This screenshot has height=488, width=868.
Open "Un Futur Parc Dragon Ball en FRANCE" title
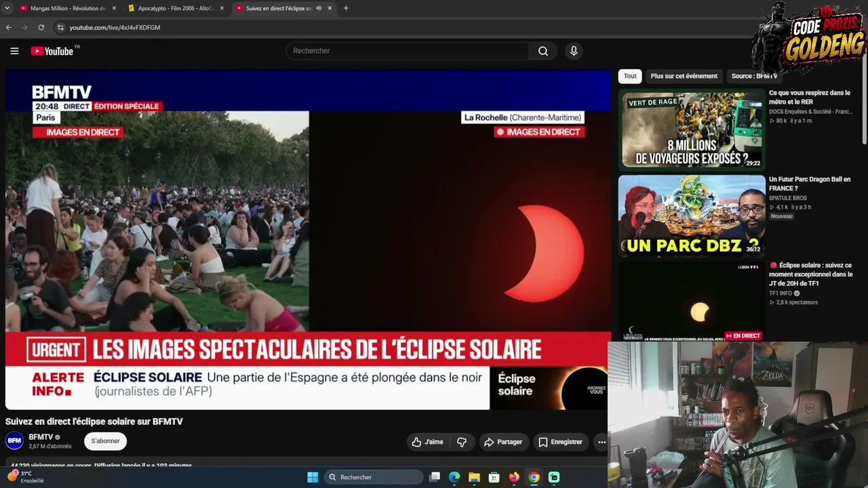[810, 184]
